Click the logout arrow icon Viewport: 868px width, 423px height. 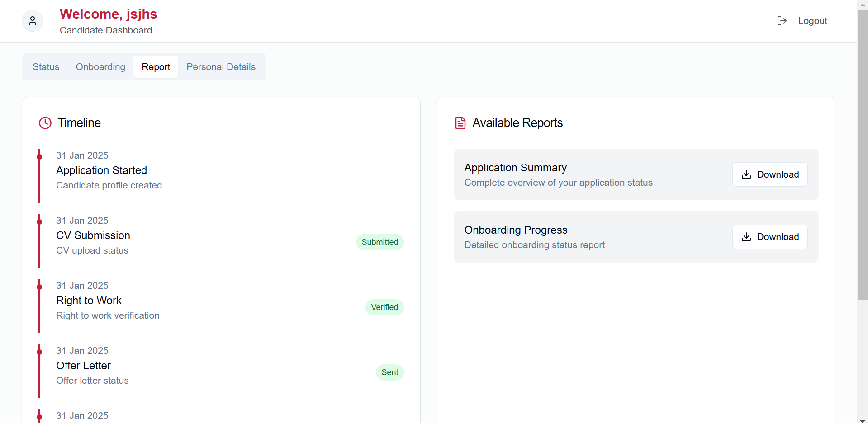coord(782,21)
